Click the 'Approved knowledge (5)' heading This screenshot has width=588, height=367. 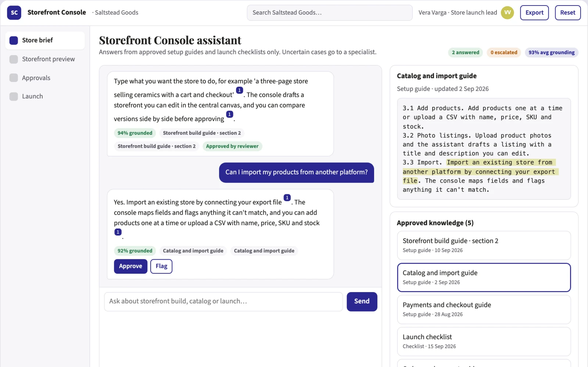pyautogui.click(x=435, y=223)
